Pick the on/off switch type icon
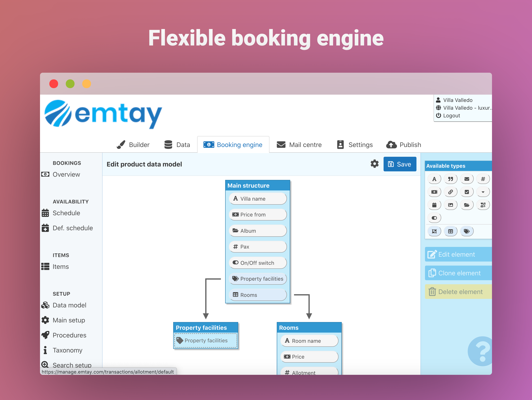The height and width of the screenshot is (400, 532). pyautogui.click(x=434, y=218)
